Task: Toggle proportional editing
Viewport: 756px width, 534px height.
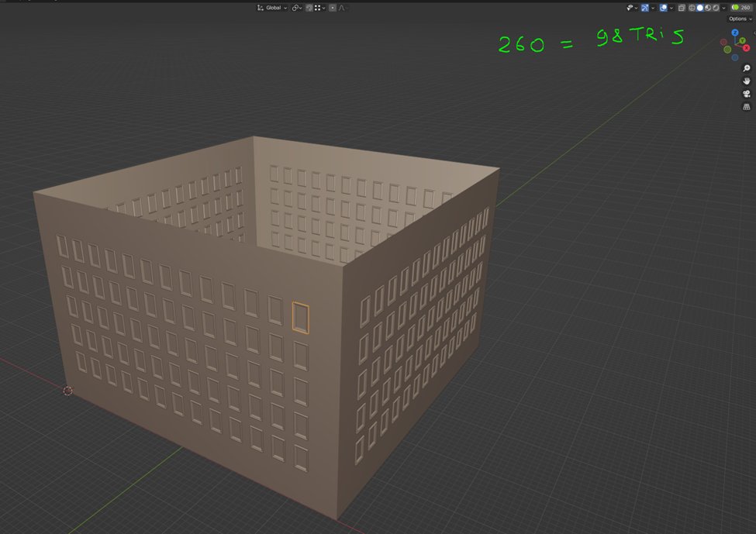Action: [333, 8]
